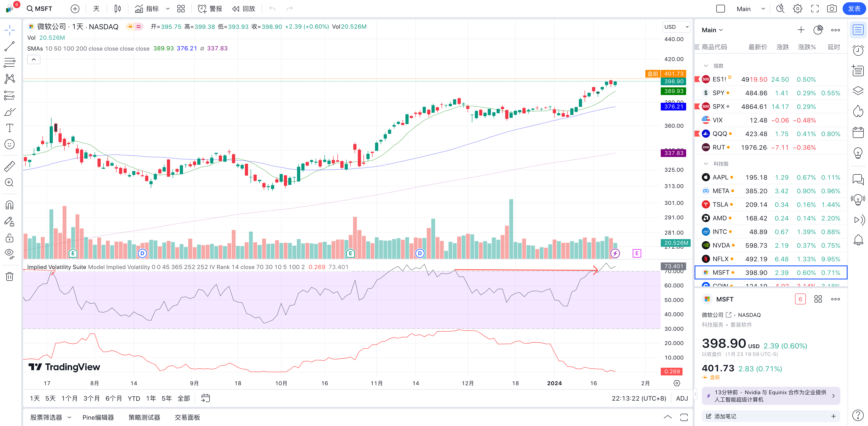Enter fullscreen mode

pyautogui.click(x=815, y=9)
